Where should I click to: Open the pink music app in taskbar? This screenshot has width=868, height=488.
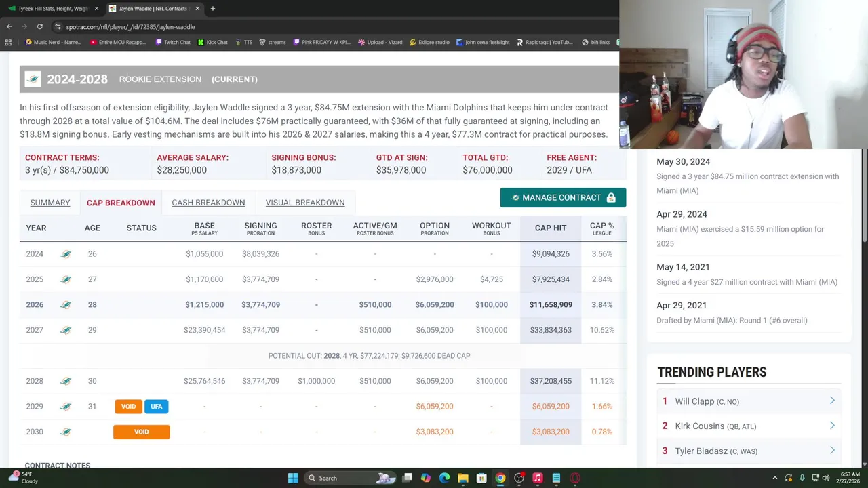(x=538, y=478)
